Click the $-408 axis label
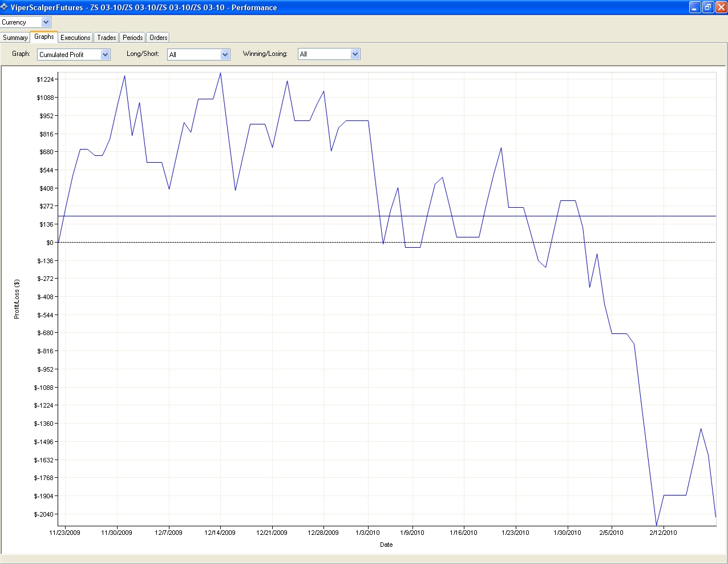This screenshot has width=728, height=564. point(46,297)
